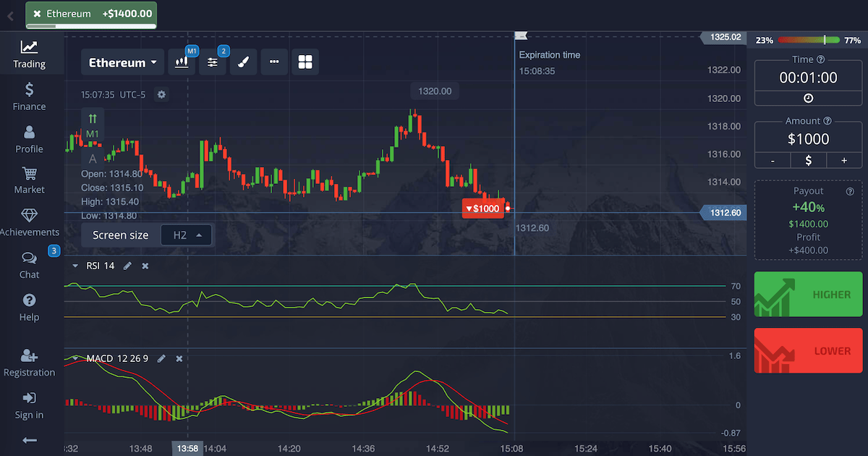Click the 13:58 highlighted time label

[187, 448]
